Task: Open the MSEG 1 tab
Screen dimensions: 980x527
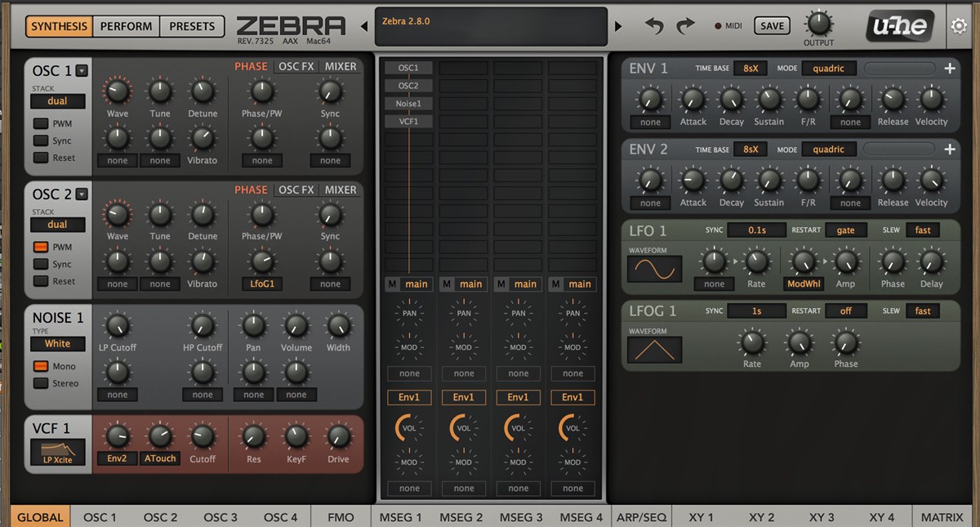Action: click(401, 517)
